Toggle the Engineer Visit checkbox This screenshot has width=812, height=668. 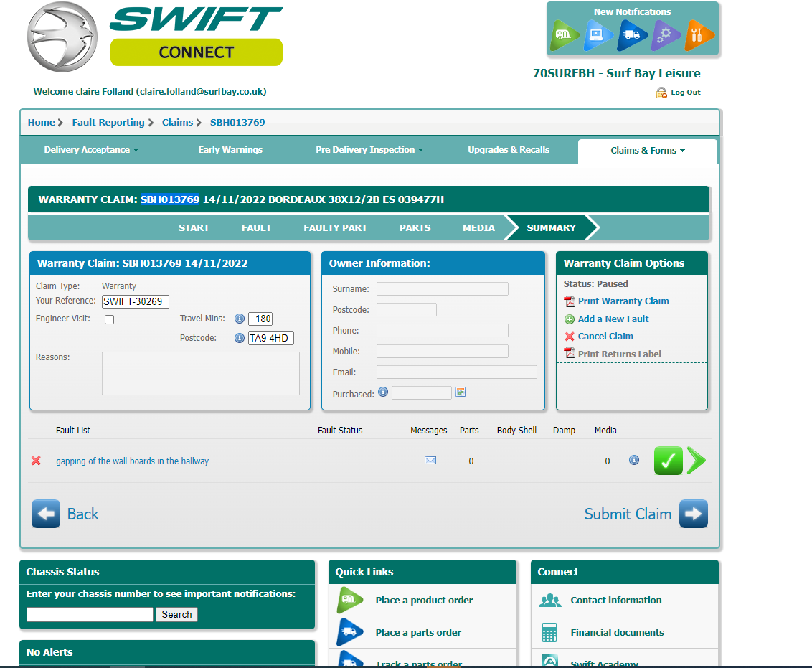109,319
